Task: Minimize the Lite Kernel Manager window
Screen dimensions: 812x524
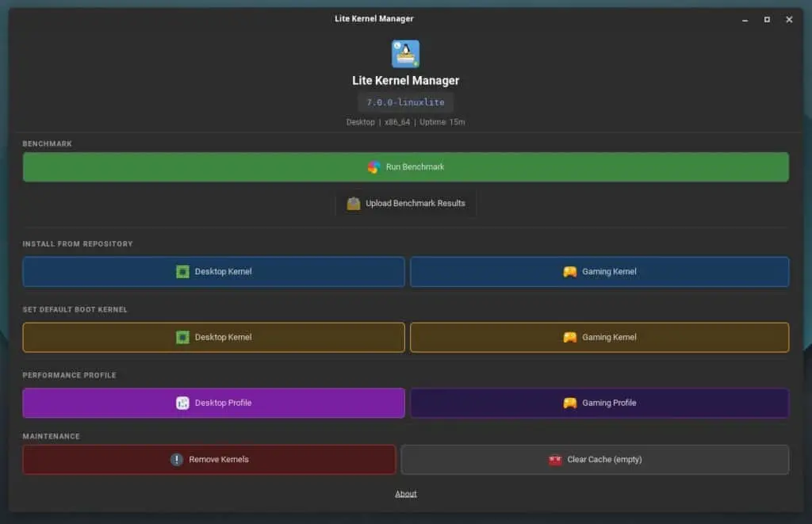Action: pyautogui.click(x=745, y=20)
